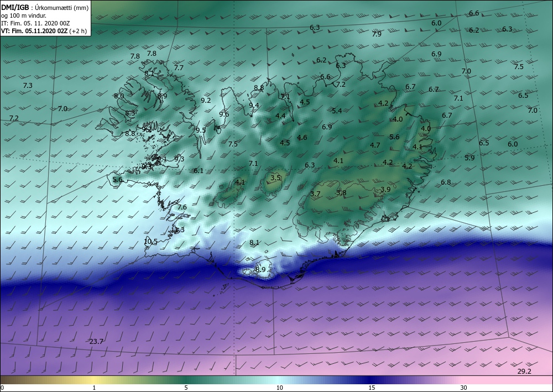The height and width of the screenshot is (392, 553).
Task: Click the value 6.8 on the map
Action: pyautogui.click(x=446, y=182)
